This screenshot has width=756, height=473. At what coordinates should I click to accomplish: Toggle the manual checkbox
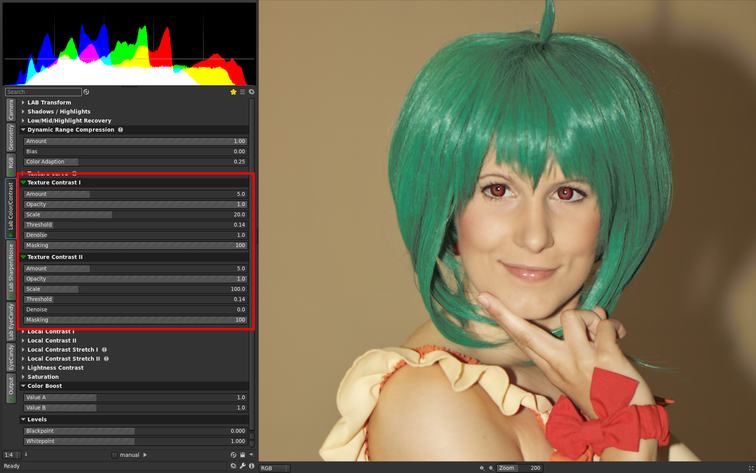pyautogui.click(x=115, y=455)
